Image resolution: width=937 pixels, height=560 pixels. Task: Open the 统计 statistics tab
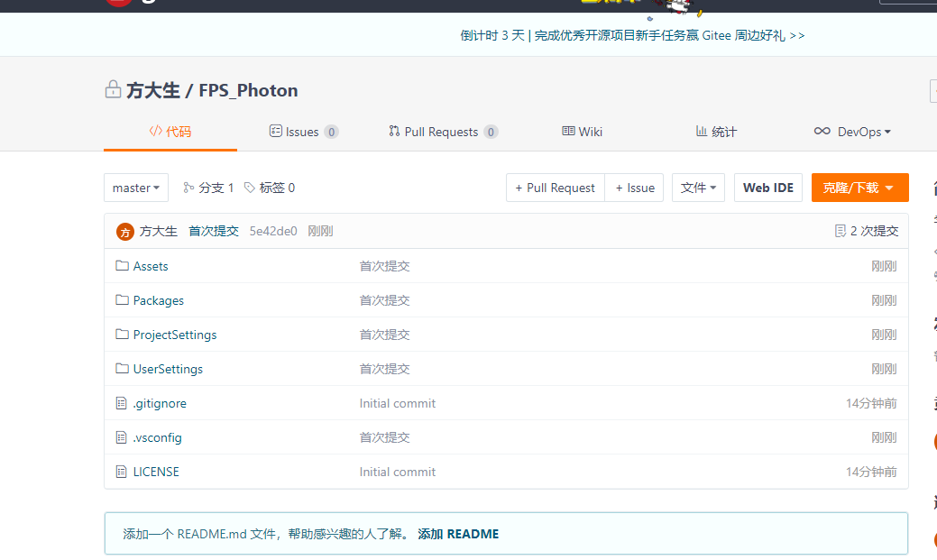tap(716, 132)
